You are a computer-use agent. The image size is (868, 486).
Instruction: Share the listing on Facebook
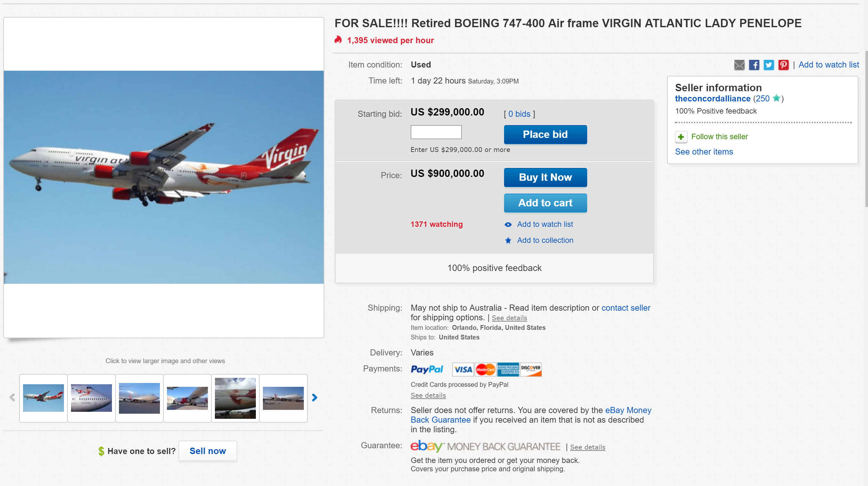754,65
